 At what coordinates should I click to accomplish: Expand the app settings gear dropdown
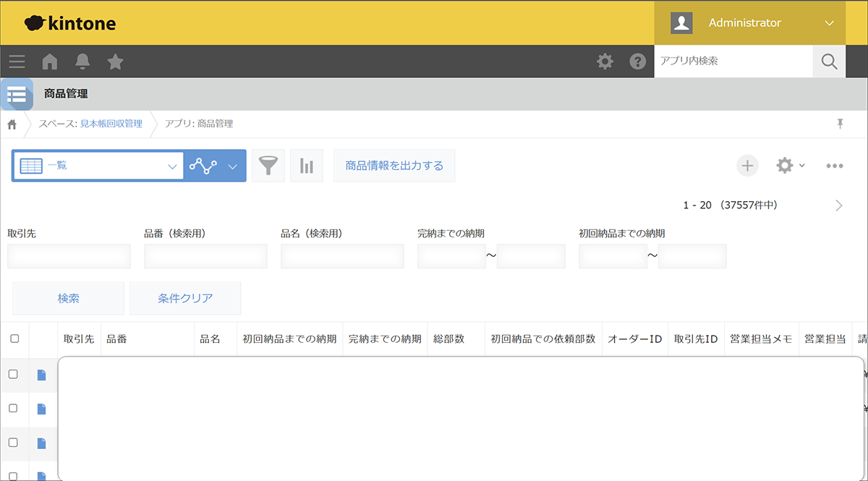pyautogui.click(x=789, y=166)
